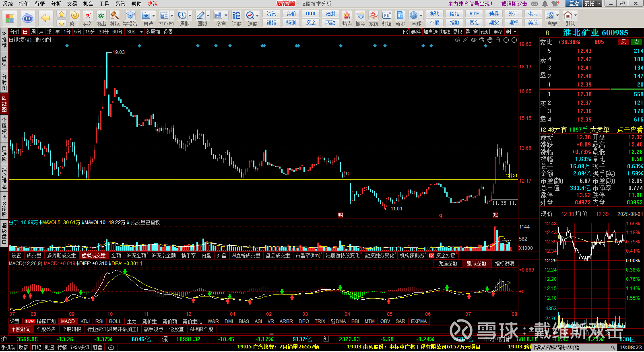
Task: Open the 掘金 icon
Action: (360, 15)
